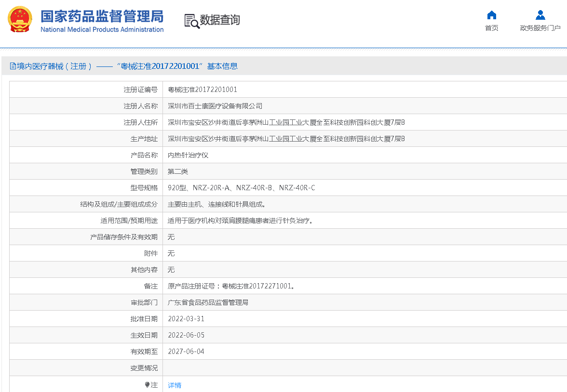Click the National Medical Products Administration text
The height and width of the screenshot is (392, 567).
[x=102, y=30]
